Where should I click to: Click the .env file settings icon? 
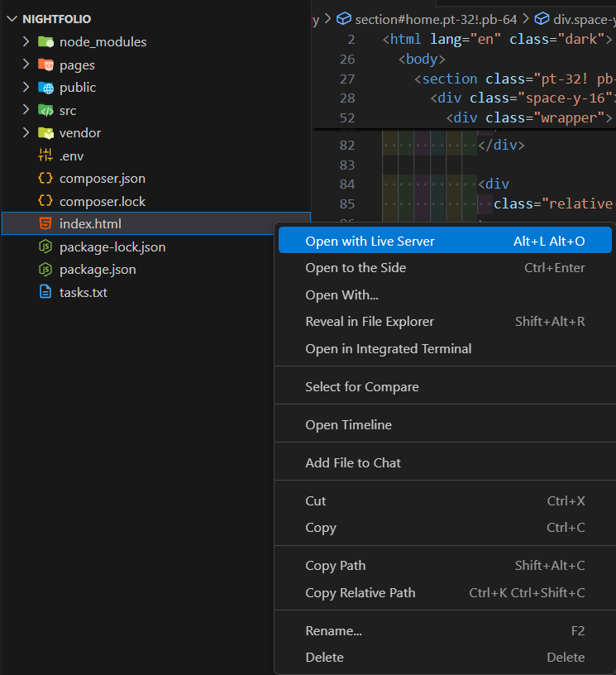tap(45, 156)
